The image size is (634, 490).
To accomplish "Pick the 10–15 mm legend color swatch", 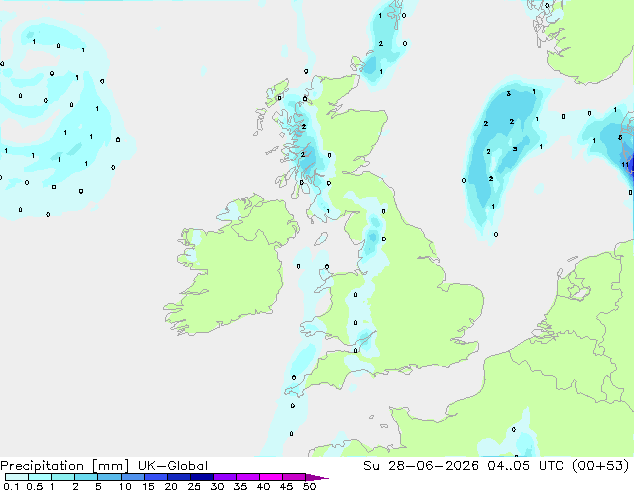I will click(x=132, y=477).
